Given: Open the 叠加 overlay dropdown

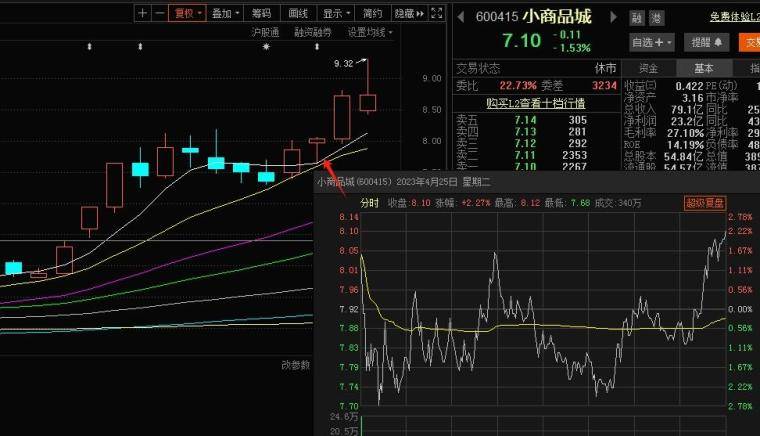Looking at the screenshot, I should click(x=225, y=13).
